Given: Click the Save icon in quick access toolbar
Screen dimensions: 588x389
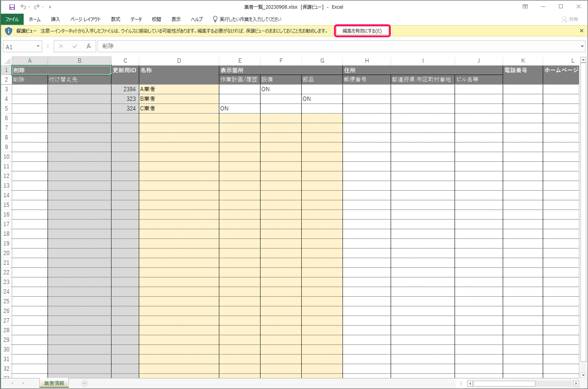Looking at the screenshot, I should [x=12, y=7].
